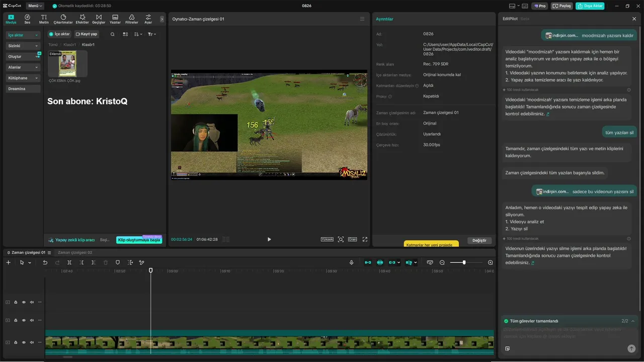Click the Pro upgrade button
The image size is (644, 362).
[x=540, y=6]
